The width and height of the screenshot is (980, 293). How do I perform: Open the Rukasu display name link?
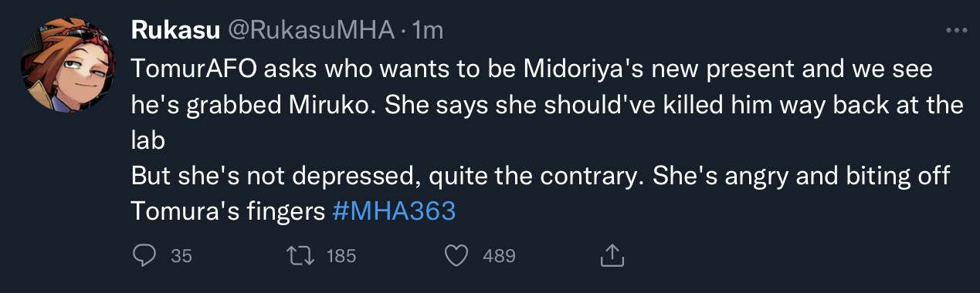(175, 31)
